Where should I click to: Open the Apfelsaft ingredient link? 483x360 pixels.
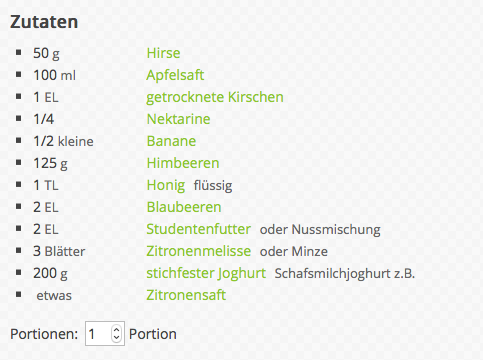tap(175, 75)
